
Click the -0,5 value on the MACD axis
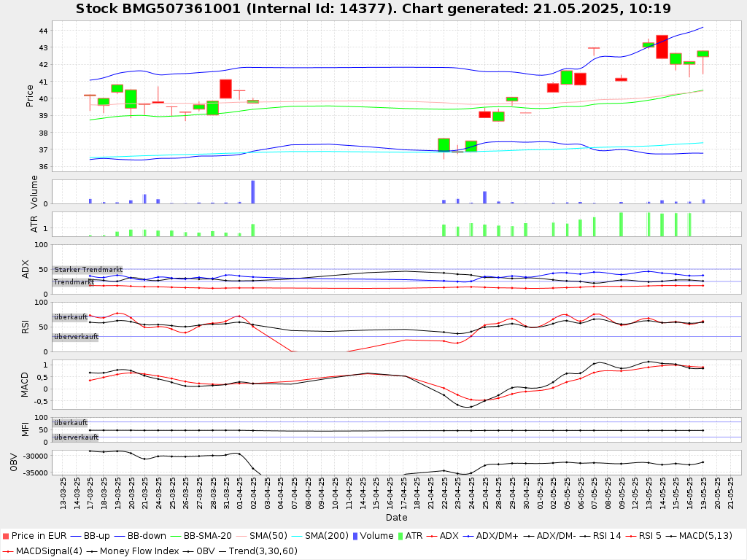40,401
